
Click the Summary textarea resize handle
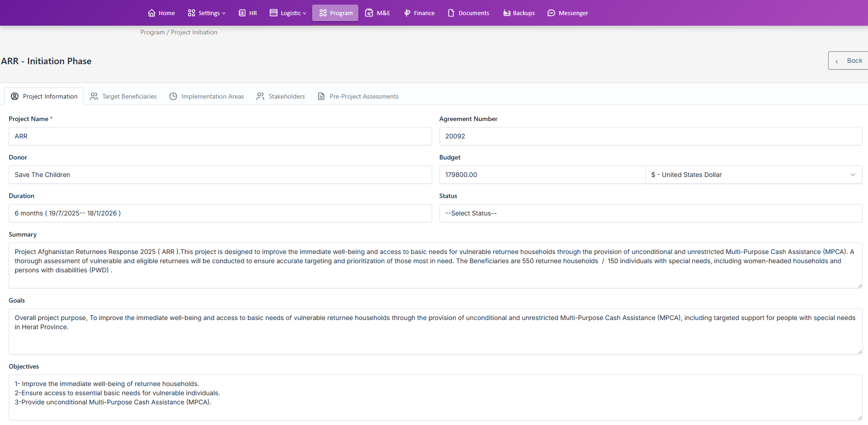point(859,285)
